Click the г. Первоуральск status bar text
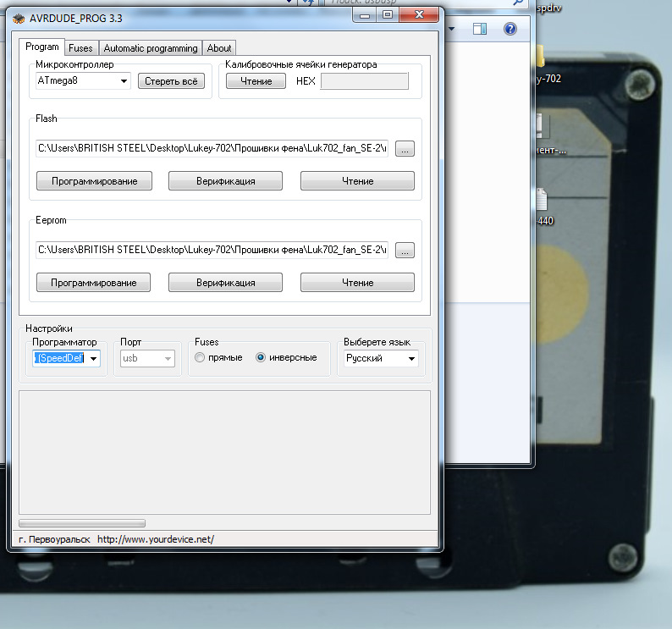The height and width of the screenshot is (629, 672). point(54,539)
